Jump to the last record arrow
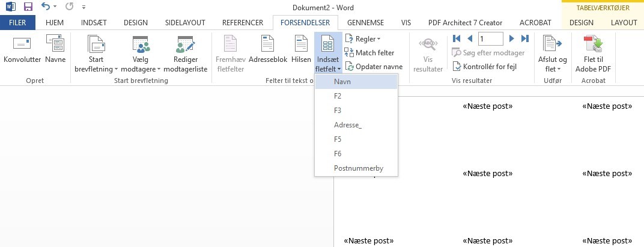 point(525,38)
